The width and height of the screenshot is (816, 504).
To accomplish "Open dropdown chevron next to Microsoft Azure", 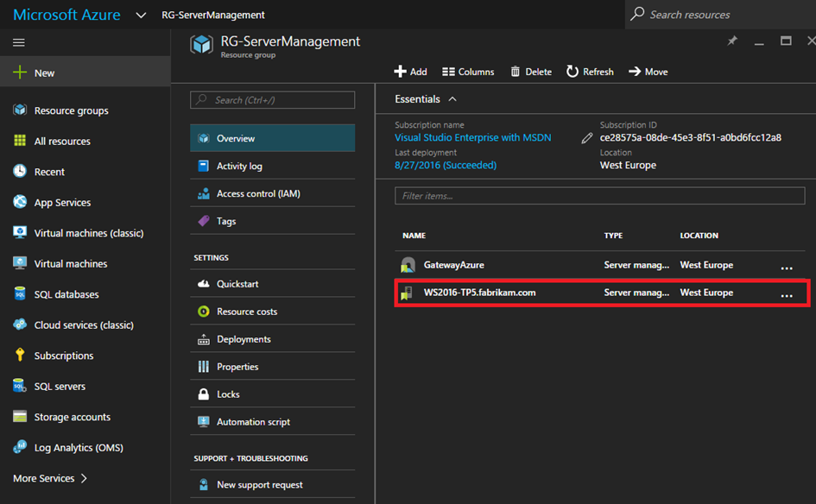I will coord(141,15).
